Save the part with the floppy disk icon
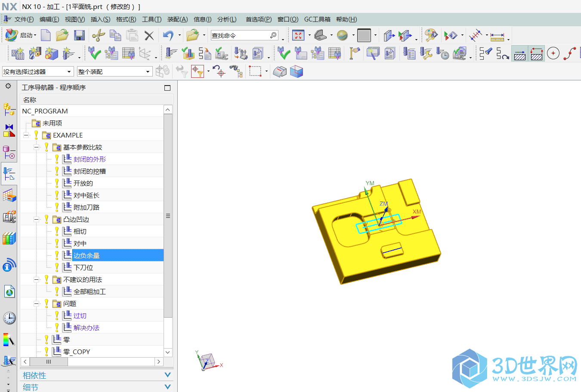 coord(79,35)
